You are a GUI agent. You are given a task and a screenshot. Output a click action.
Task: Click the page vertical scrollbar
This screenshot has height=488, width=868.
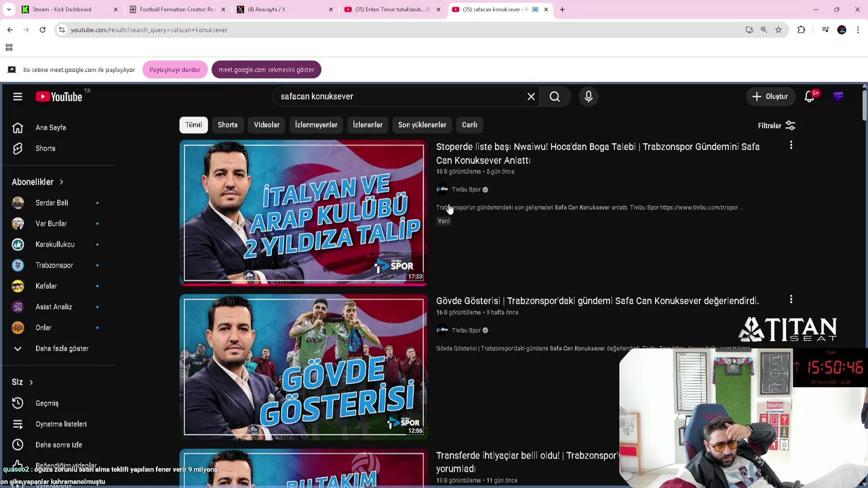(865, 105)
